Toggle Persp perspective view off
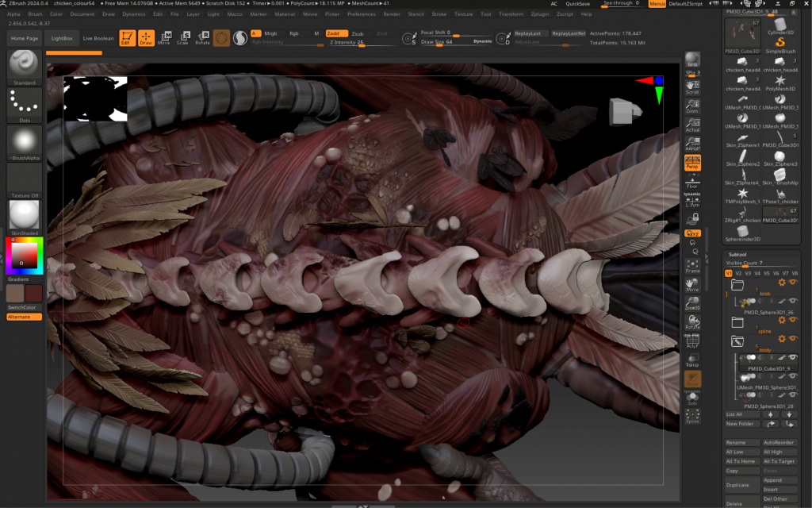Screen dimensions: 812x508 692,163
